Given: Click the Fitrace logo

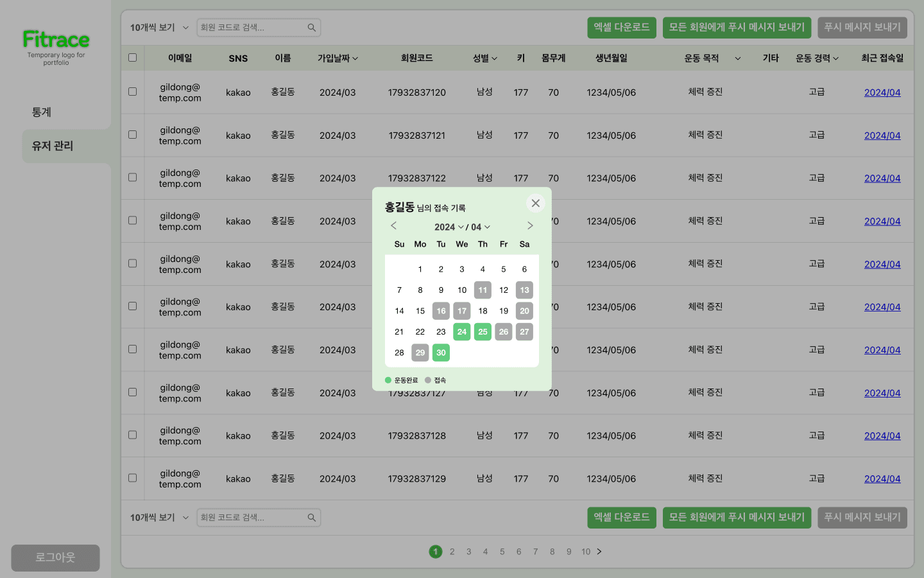Looking at the screenshot, I should (56, 40).
